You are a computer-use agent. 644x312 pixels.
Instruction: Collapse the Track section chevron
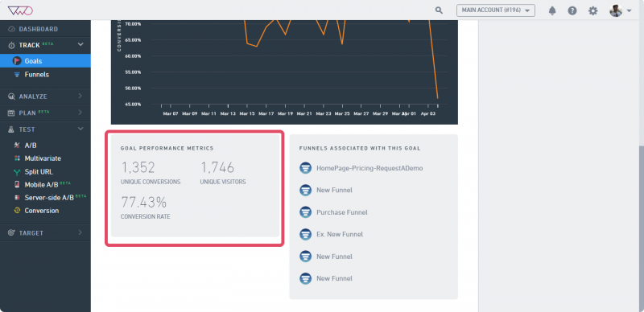click(80, 44)
